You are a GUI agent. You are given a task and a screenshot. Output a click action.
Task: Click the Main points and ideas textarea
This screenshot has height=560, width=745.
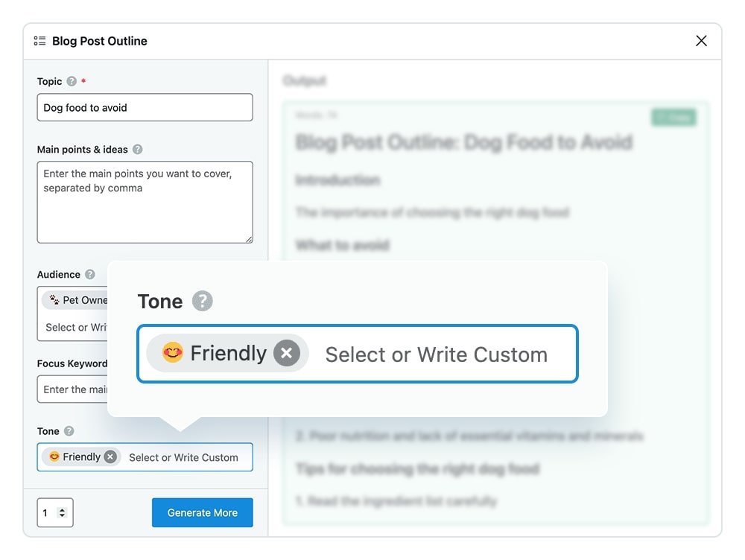[x=145, y=203]
